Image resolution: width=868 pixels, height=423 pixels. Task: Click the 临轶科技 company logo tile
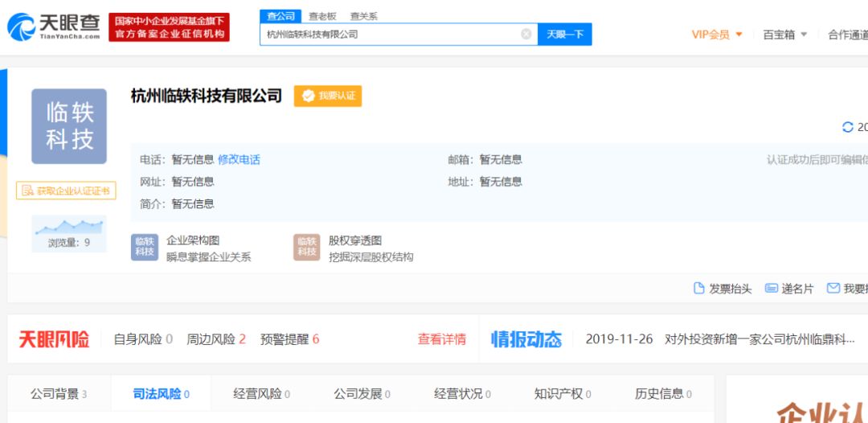click(x=69, y=126)
